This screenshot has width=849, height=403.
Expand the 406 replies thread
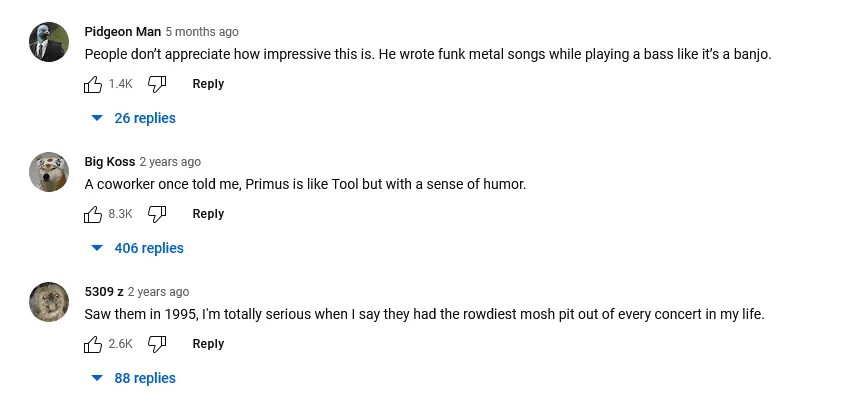coord(138,248)
